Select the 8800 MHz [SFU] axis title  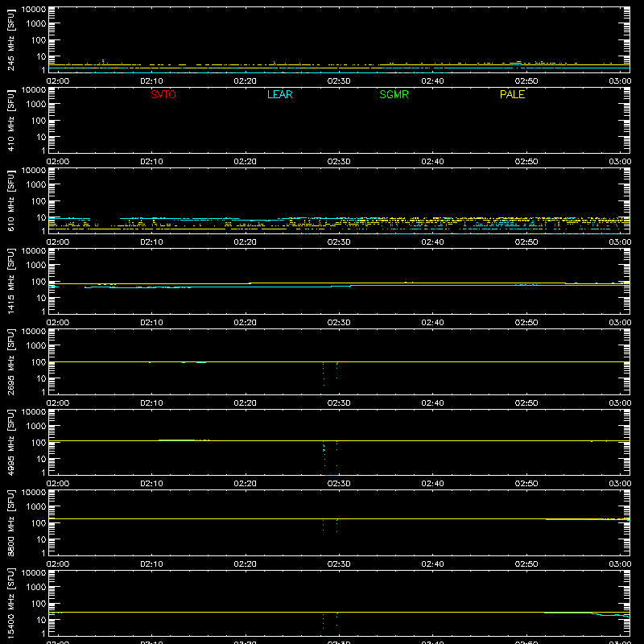point(11,522)
